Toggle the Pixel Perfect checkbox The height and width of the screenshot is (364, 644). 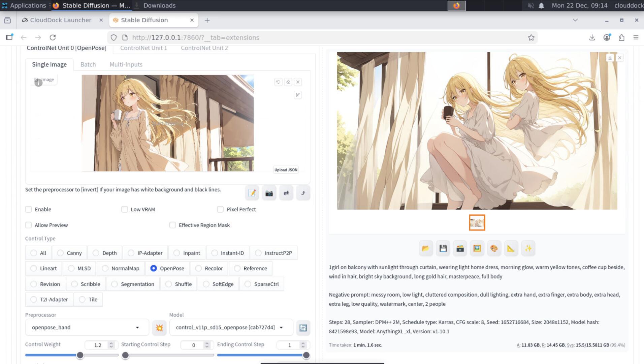(220, 209)
